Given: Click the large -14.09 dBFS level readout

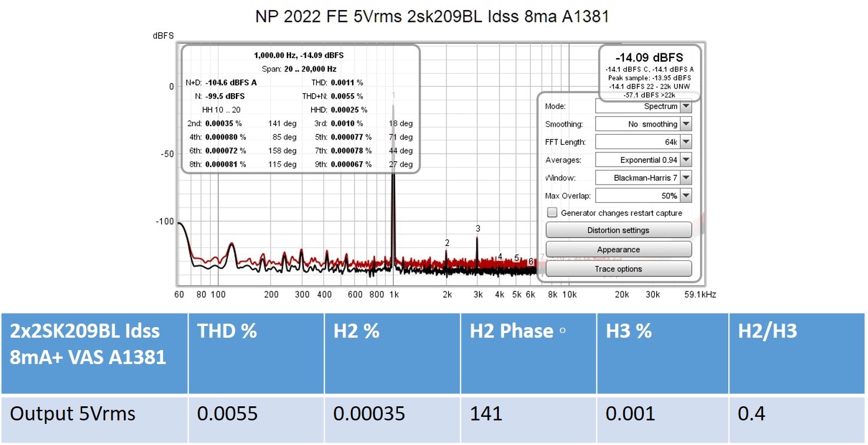Looking at the screenshot, I should click(x=649, y=57).
